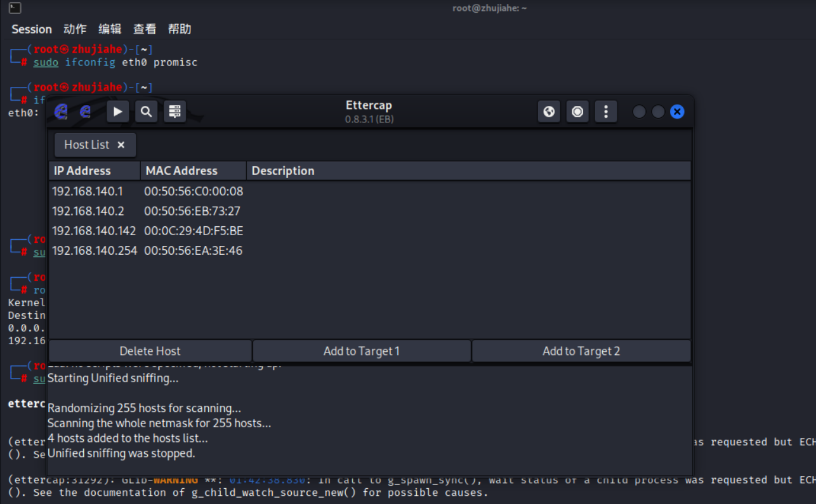Click the Description column header
Screen dimensions: 816x504
468,171
